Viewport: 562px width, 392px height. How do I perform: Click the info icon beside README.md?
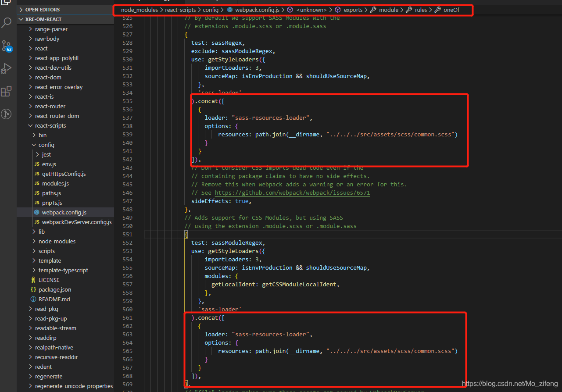pos(33,299)
